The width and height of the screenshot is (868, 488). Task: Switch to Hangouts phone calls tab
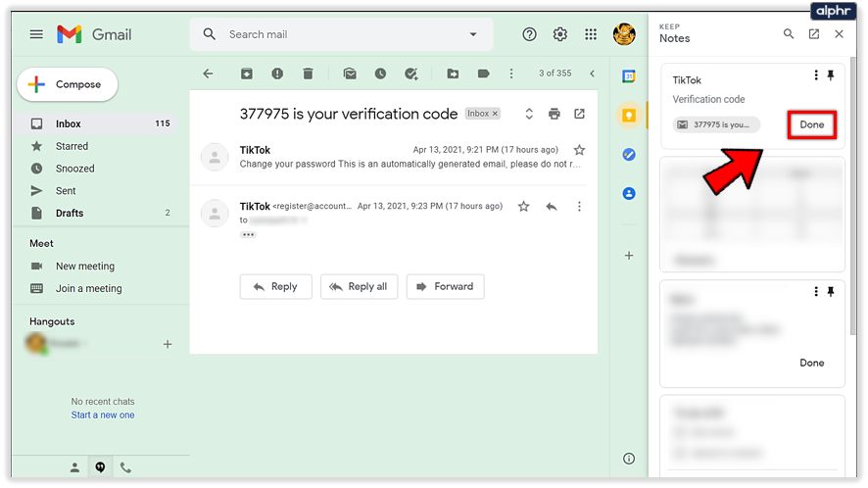[x=125, y=468]
